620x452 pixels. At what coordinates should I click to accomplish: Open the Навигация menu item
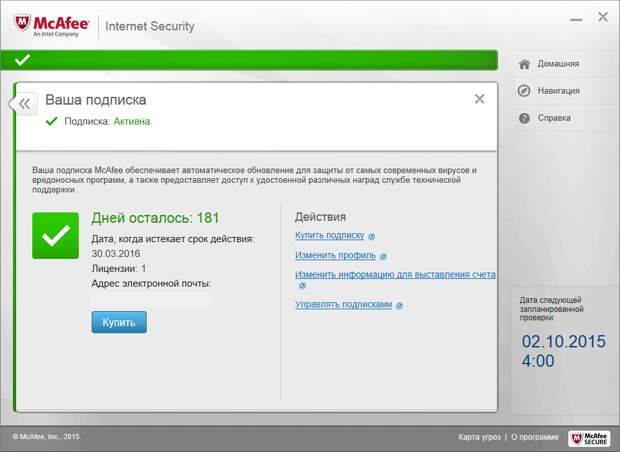pos(558,91)
